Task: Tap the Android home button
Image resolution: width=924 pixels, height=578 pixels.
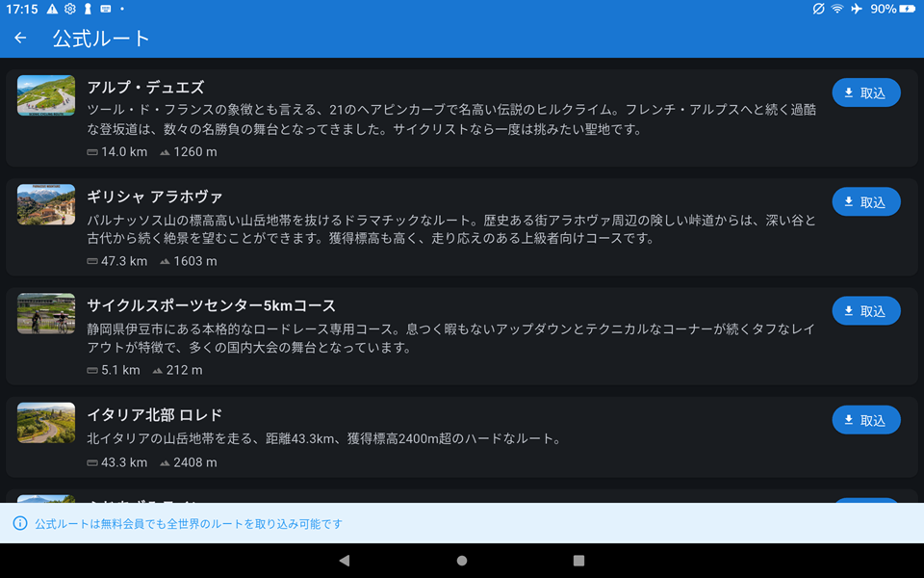Action: (x=461, y=560)
